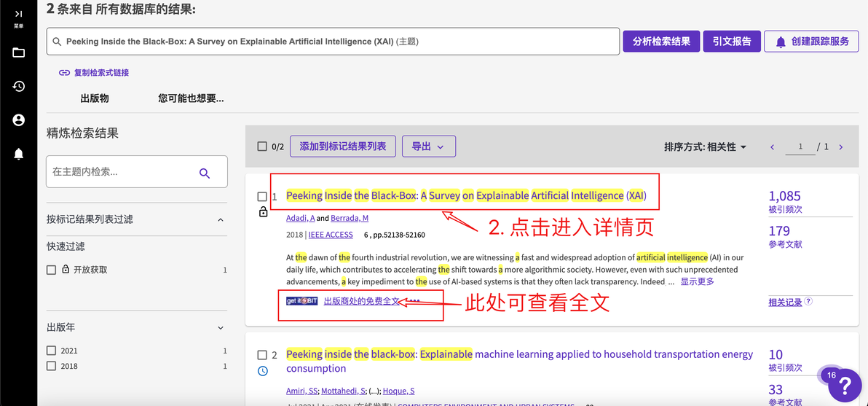868x406 pixels.
Task: Switch to the 出版物 tab
Action: [95, 98]
